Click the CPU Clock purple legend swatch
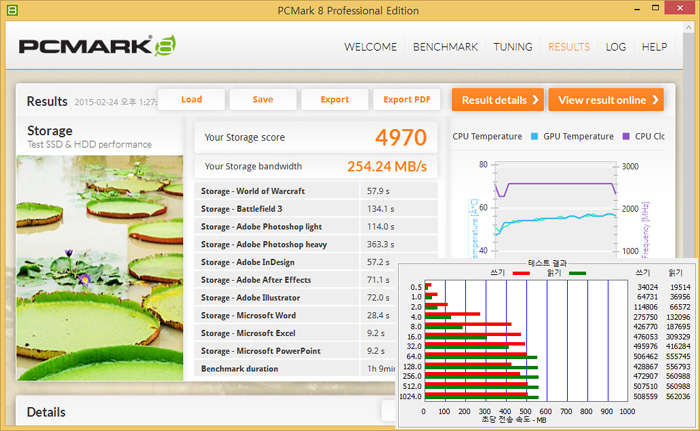Screen dimensions: 700x431 626,136
